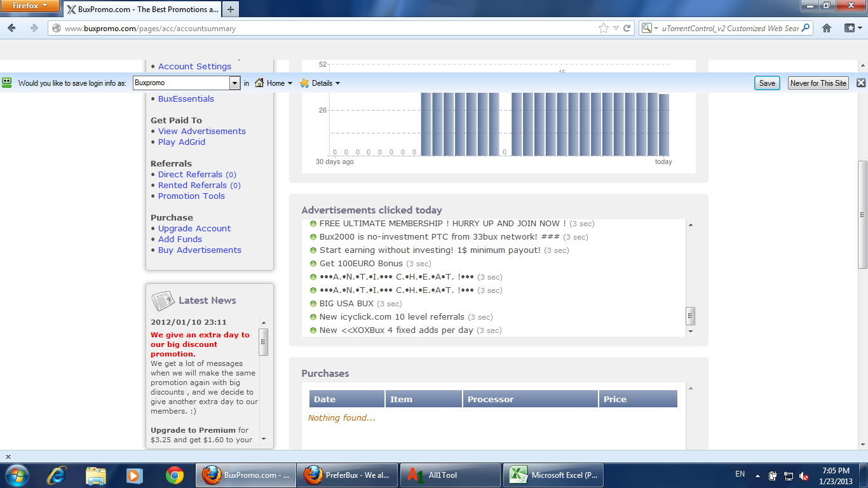
Task: Switch to the All1Tool taskbar window
Action: pyautogui.click(x=451, y=475)
